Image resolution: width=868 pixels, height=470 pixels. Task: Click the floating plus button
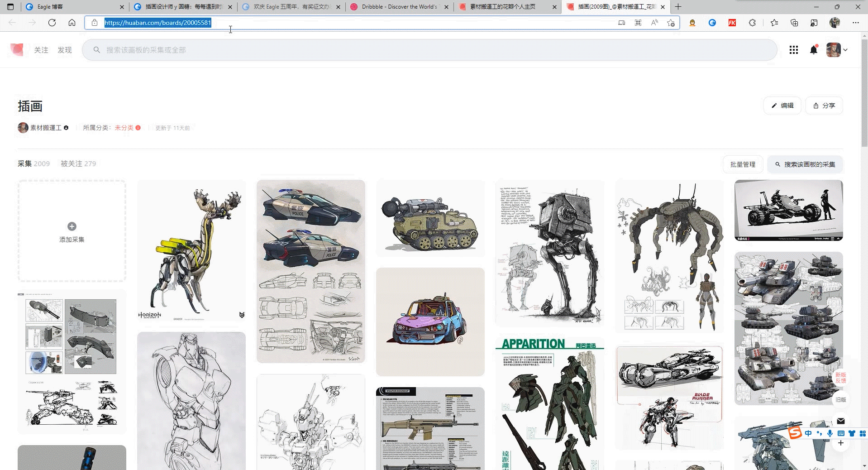840,443
